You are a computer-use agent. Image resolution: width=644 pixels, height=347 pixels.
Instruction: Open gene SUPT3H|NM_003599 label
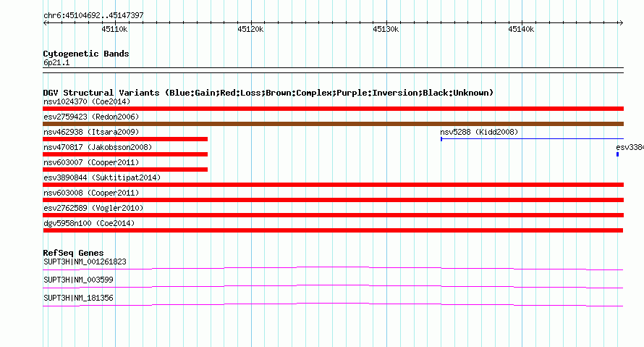coord(78,280)
